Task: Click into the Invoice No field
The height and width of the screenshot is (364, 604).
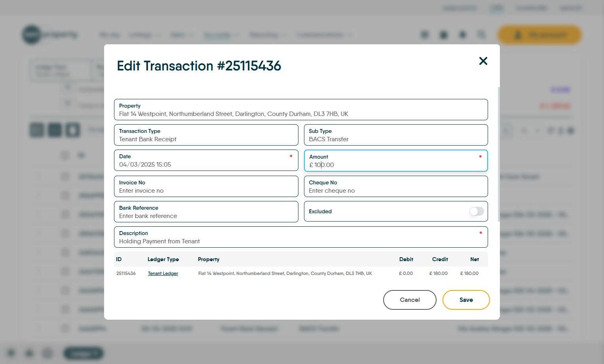Action: pos(206,186)
